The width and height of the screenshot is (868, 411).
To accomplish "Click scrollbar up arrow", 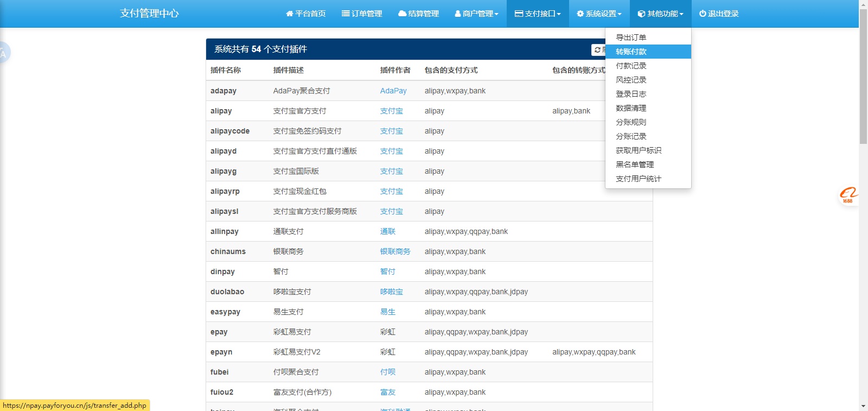I will point(864,4).
